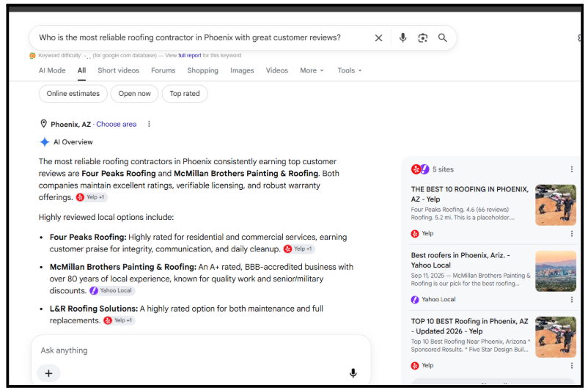Open options for the Yelp BEST 10 ROOFING result

571,234
